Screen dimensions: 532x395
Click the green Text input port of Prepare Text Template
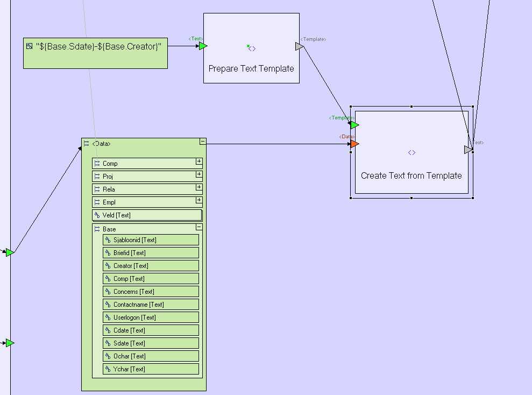click(x=203, y=46)
